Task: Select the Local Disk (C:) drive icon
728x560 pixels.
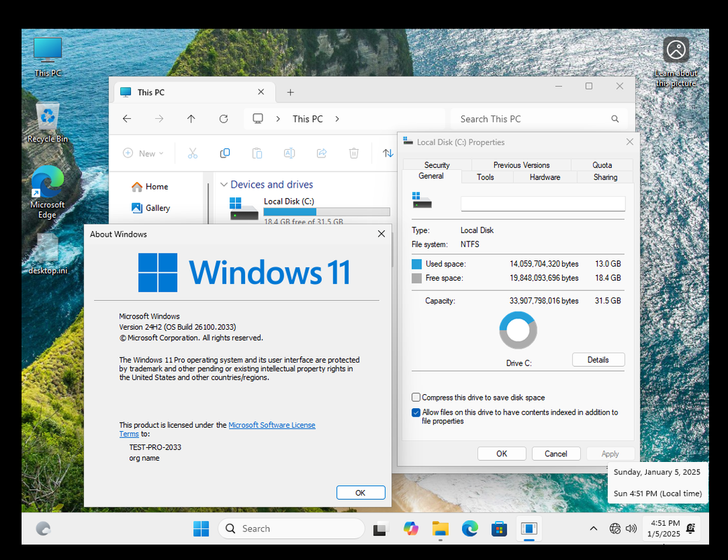Action: tap(244, 209)
